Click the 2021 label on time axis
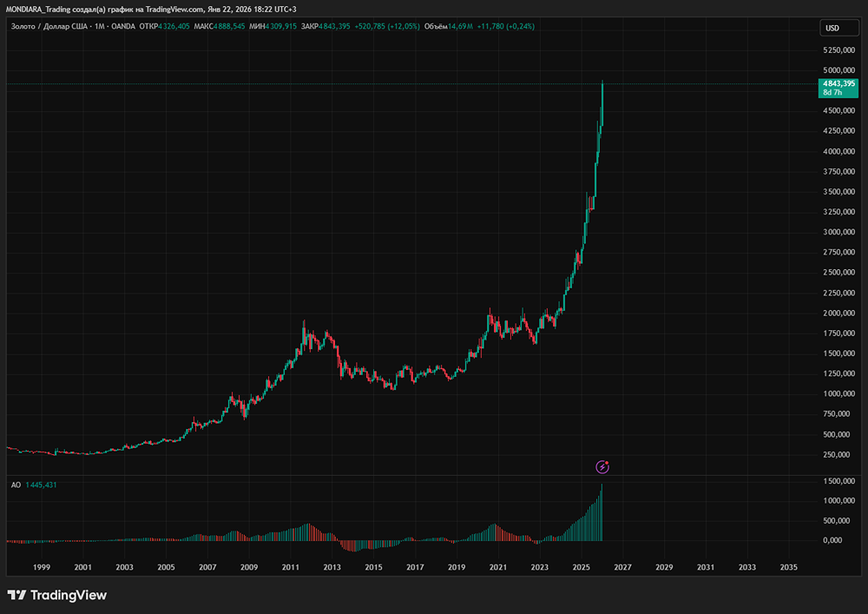Image resolution: width=868 pixels, height=614 pixels. [498, 567]
